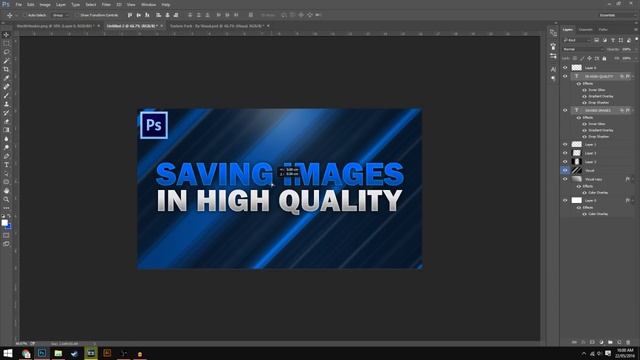Toggle Show Transform Controls checkbox
This screenshot has width=640, height=360.
(x=77, y=15)
